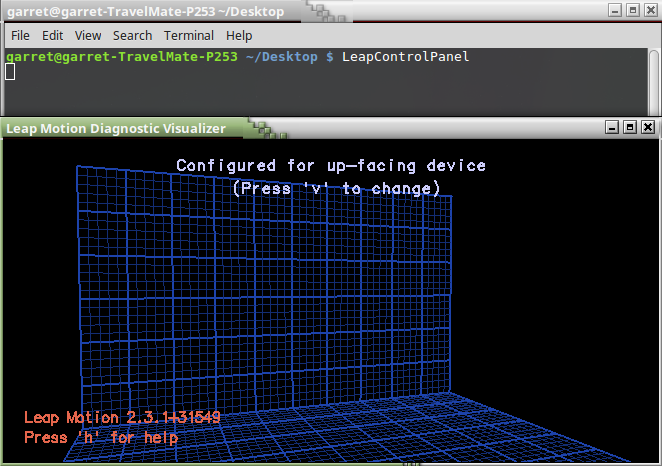The image size is (662, 466).
Task: Open the Help menu in terminal
Action: click(239, 35)
